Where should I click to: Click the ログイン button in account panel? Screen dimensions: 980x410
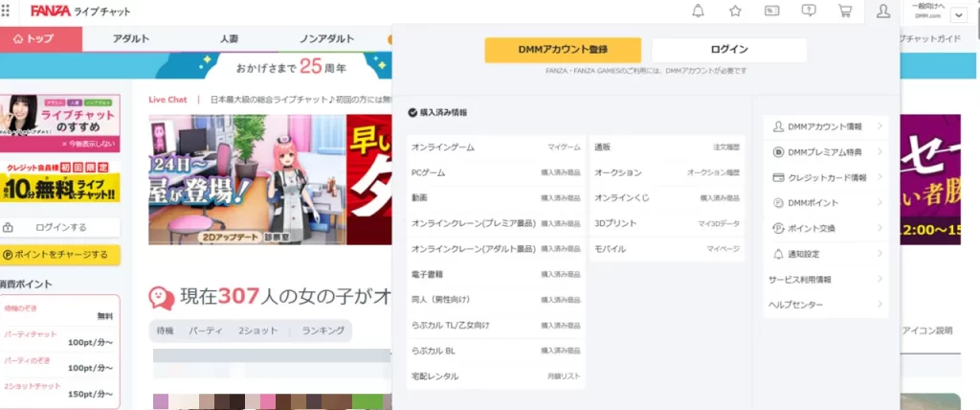729,50
